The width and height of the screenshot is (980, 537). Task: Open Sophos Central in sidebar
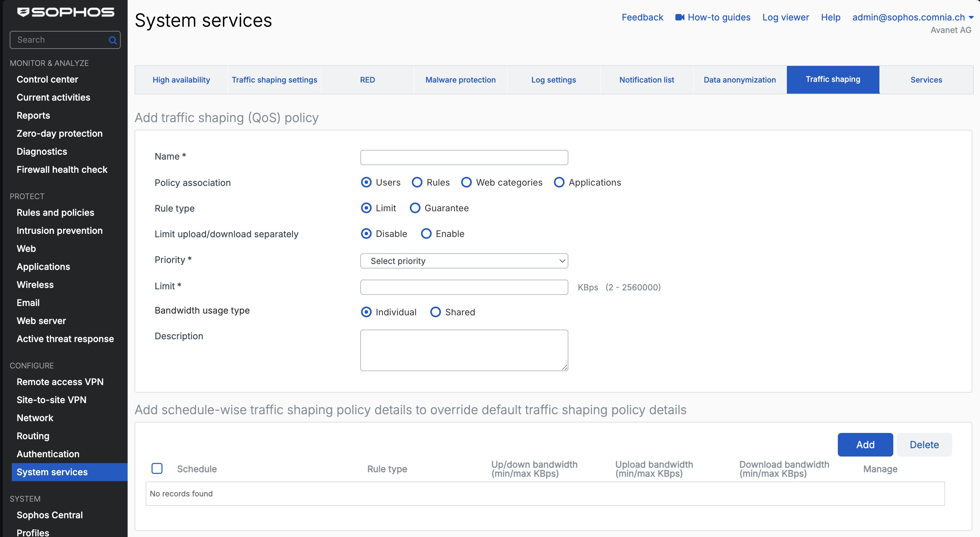click(50, 515)
